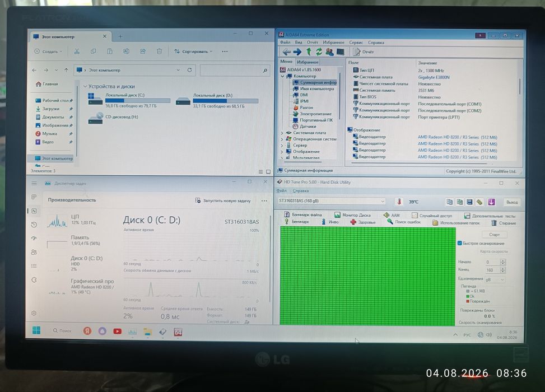The width and height of the screenshot is (545, 392).
Task: Click the AIDA64 forward arrow toolbar icon
Action: 297,52
